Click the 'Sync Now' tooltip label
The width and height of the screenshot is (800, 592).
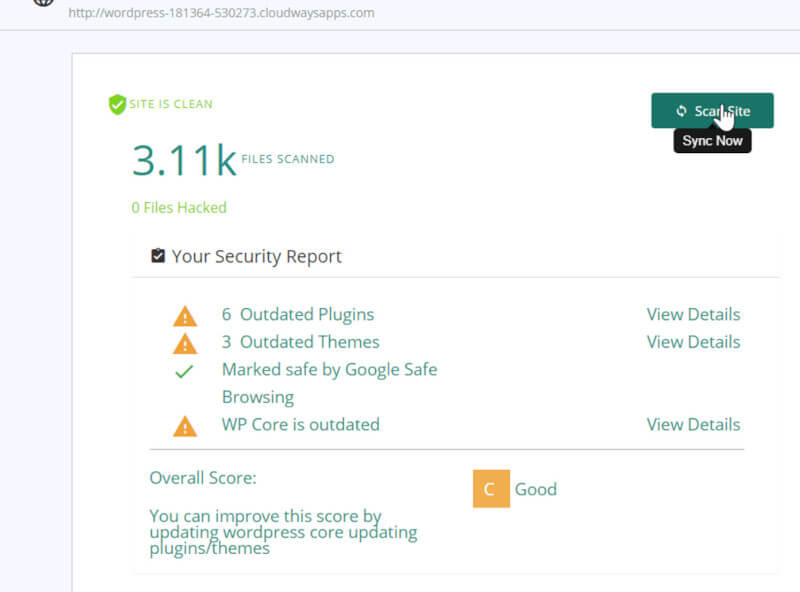712,141
